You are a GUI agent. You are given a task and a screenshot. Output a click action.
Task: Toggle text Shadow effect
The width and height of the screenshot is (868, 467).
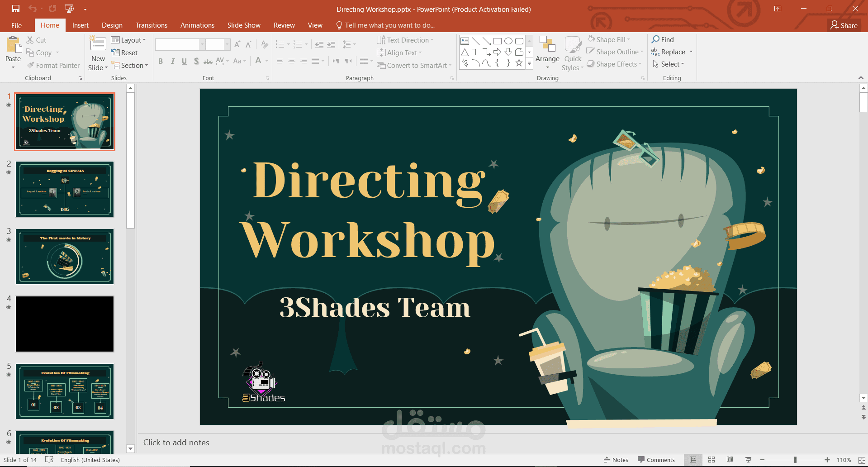196,61
